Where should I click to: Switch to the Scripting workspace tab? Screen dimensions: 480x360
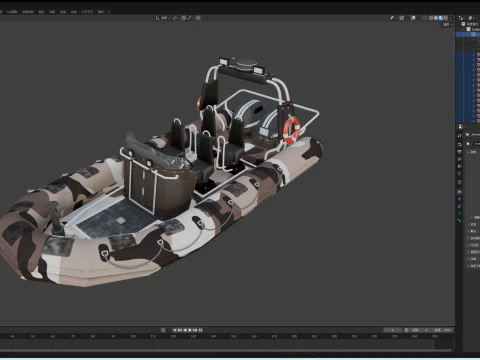(100, 12)
